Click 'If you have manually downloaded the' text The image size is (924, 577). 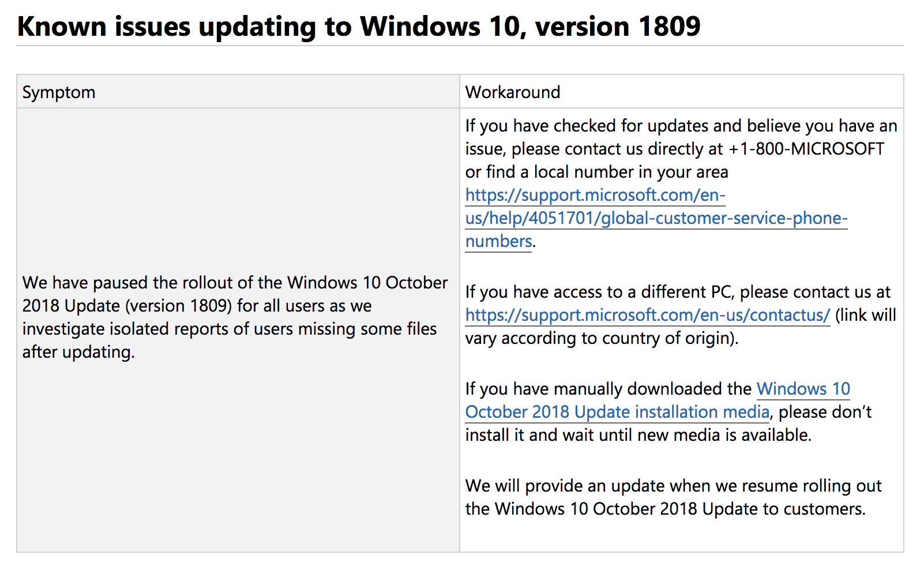(x=609, y=389)
